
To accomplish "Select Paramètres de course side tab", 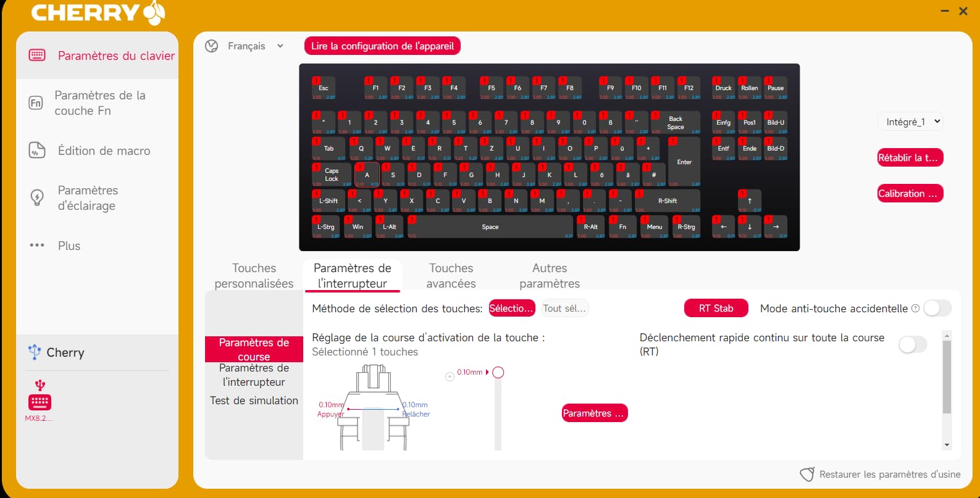I will tap(254, 349).
